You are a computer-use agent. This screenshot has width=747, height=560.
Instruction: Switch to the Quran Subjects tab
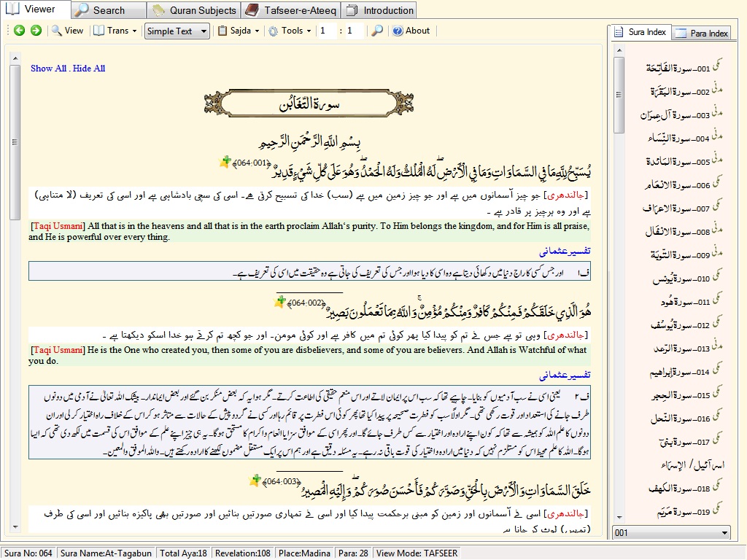tap(194, 10)
